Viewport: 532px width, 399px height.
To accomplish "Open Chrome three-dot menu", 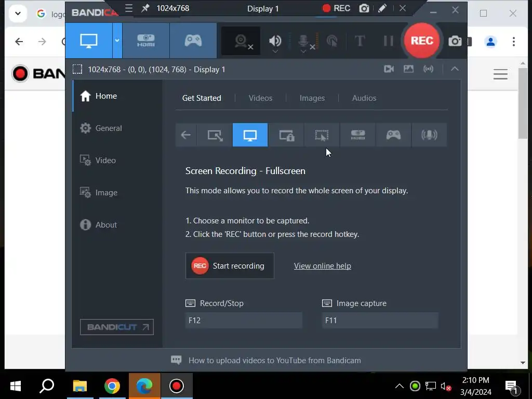I will 514,42.
